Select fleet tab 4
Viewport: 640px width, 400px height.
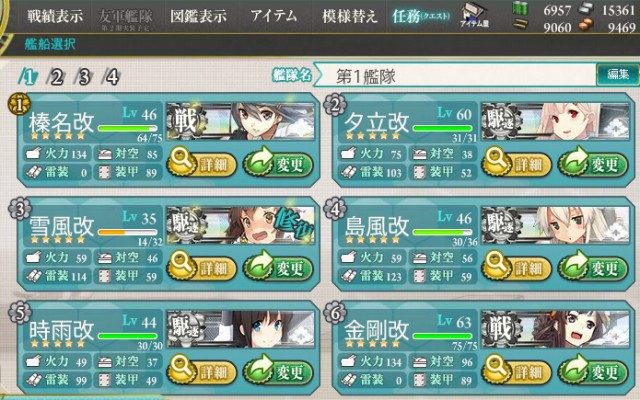coord(111,77)
